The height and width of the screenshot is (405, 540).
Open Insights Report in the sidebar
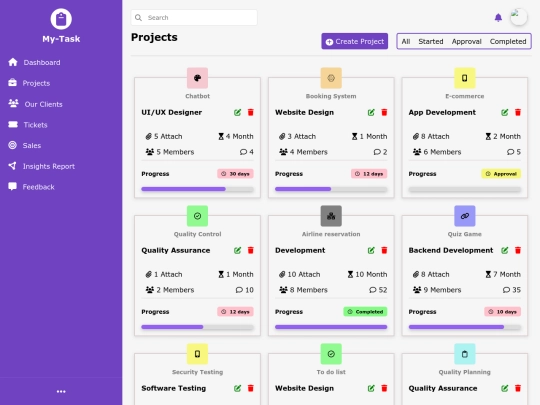(x=42, y=166)
